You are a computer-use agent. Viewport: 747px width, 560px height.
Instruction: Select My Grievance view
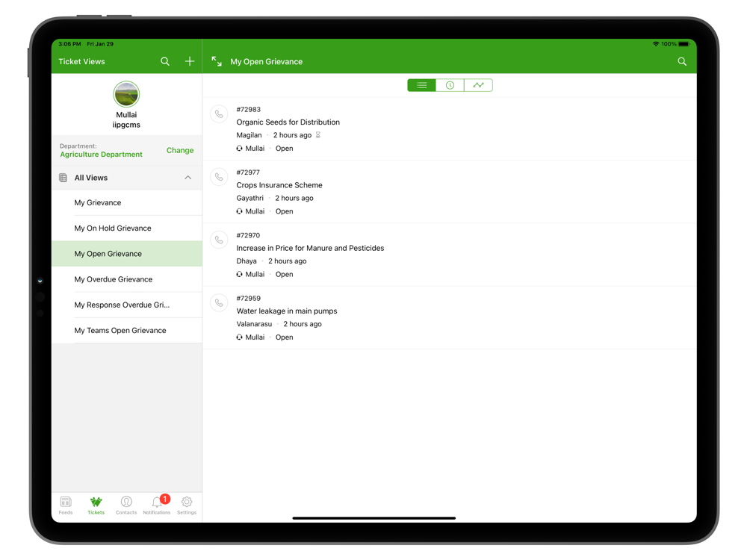(127, 203)
